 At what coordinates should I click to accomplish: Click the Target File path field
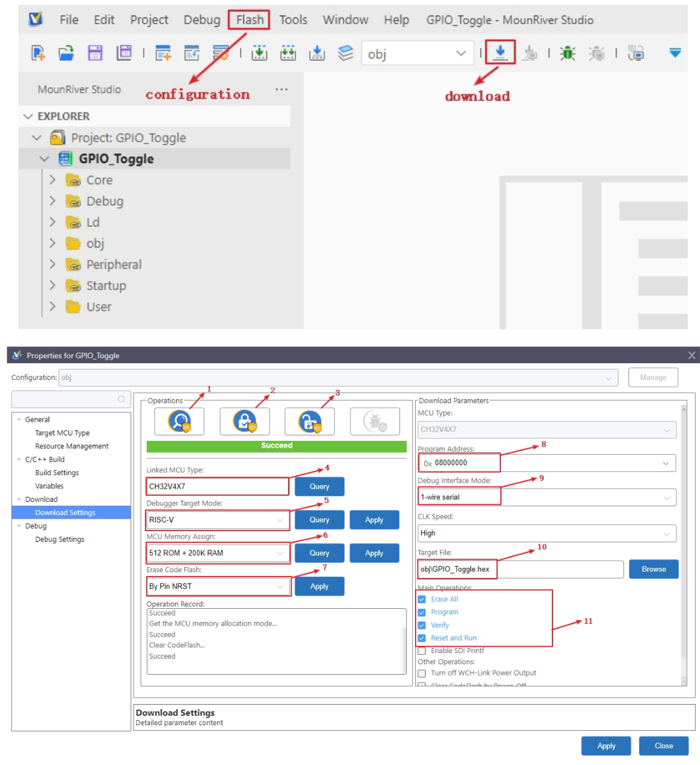point(521,569)
